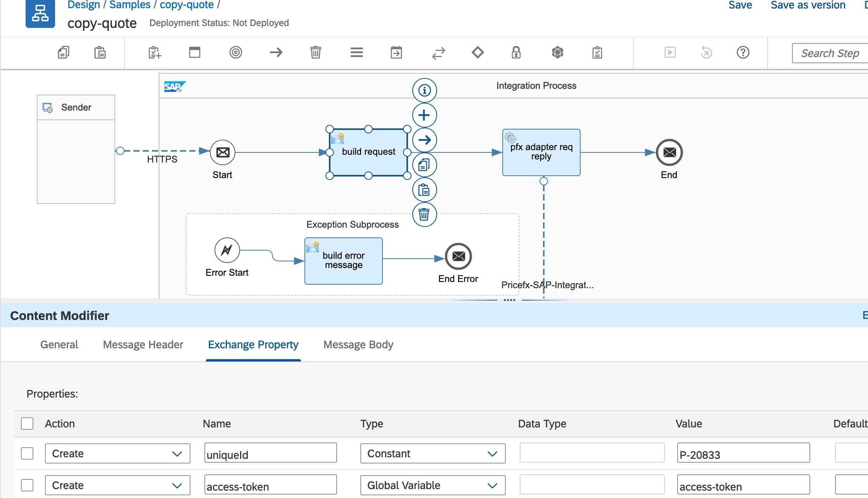Click the target circle icon in toolbar
868x498 pixels.
click(235, 52)
